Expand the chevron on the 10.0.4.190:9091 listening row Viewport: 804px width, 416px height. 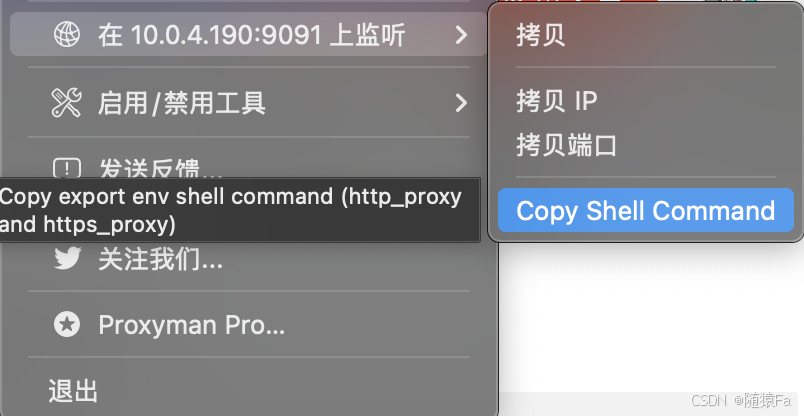(x=461, y=35)
